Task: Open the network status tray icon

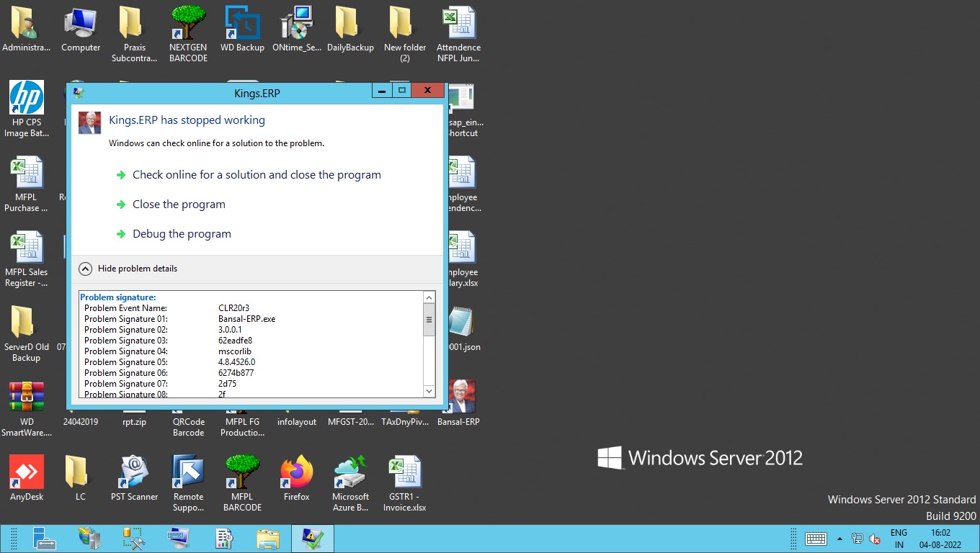Action: (857, 539)
